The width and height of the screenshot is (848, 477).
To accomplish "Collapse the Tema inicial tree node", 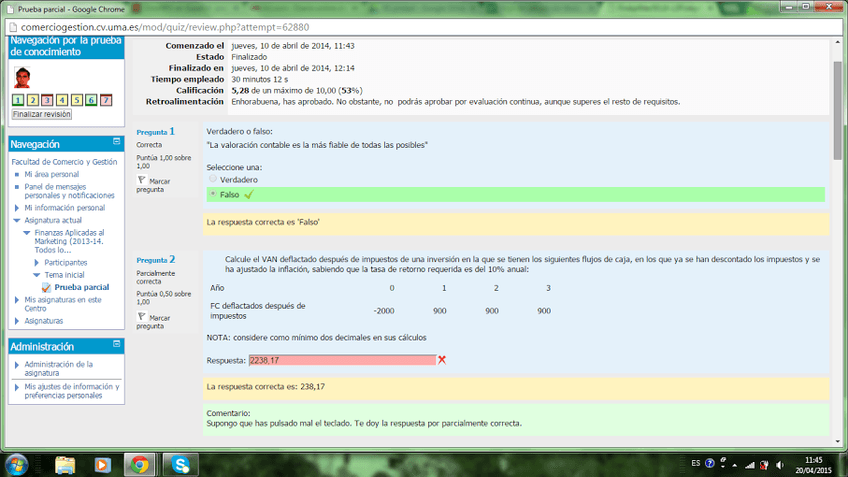I will (37, 275).
